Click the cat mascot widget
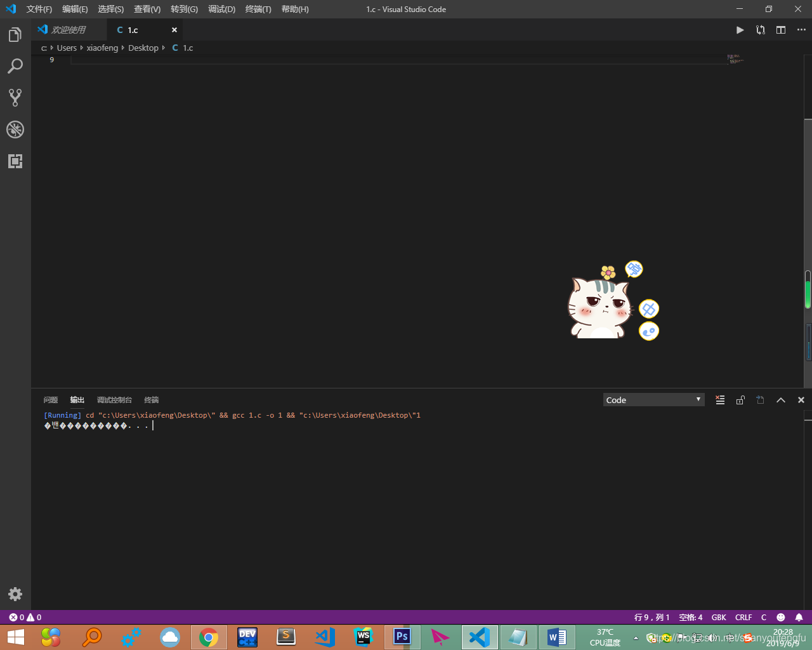 click(600, 308)
